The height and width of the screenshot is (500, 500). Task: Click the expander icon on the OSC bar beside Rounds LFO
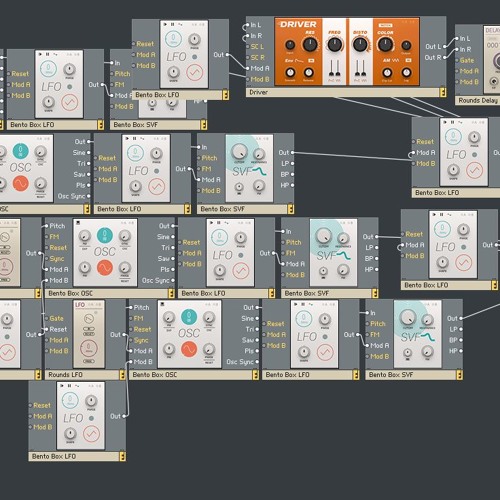[x=256, y=375]
